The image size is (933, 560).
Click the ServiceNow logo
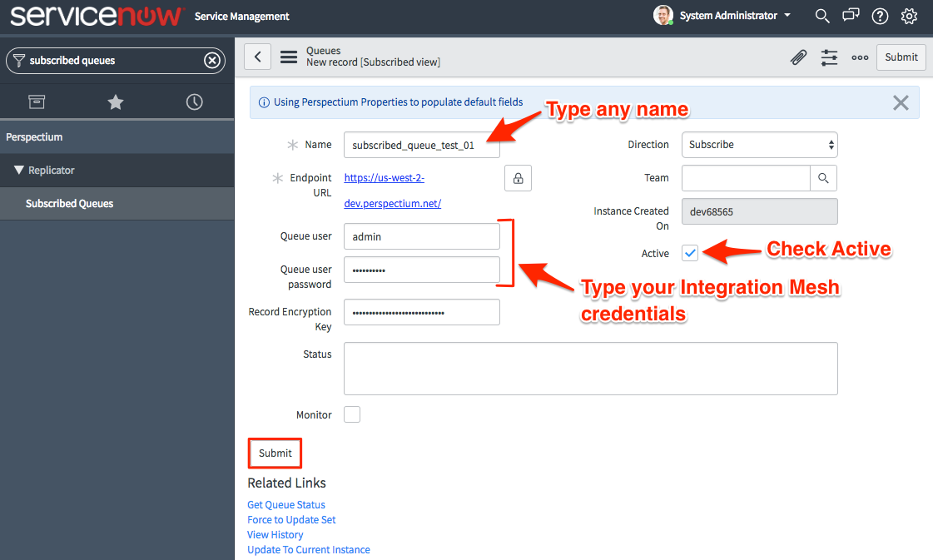(x=97, y=16)
